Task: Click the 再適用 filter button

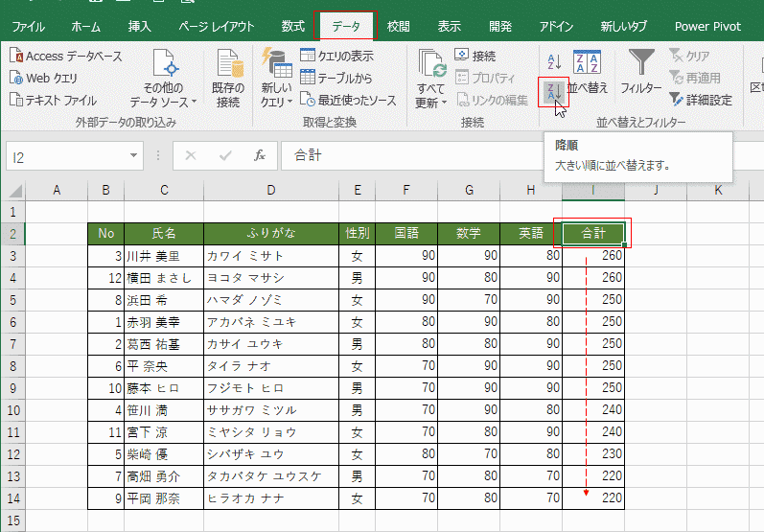Action: [x=694, y=78]
